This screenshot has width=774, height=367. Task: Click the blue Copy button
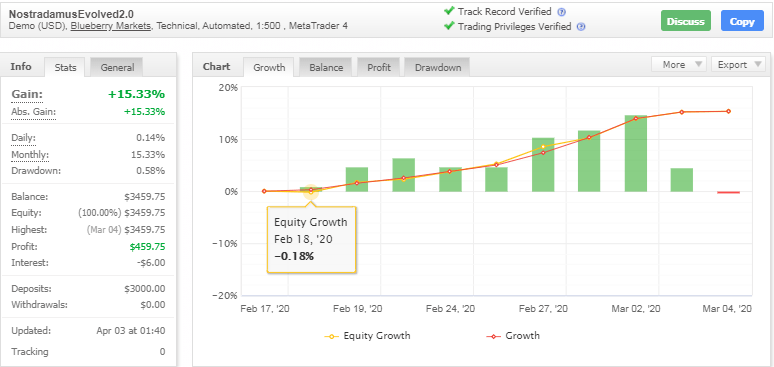742,21
